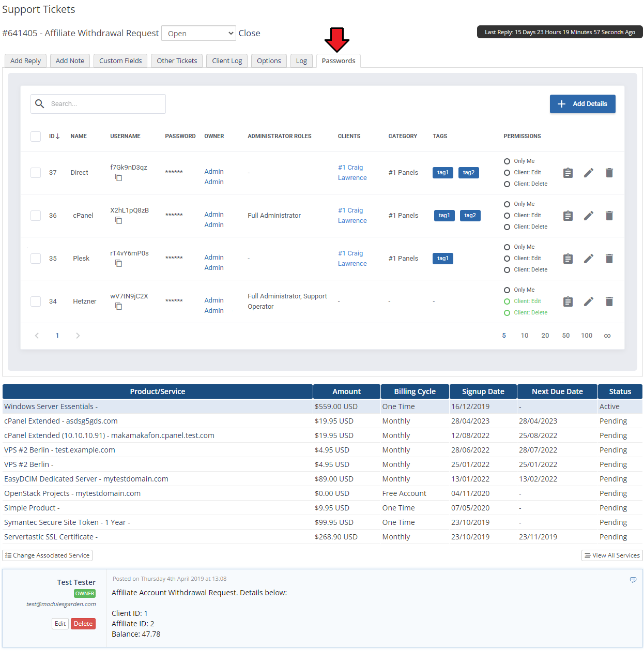This screenshot has height=663, width=644.
Task: Click View All Services button
Action: [x=612, y=555]
